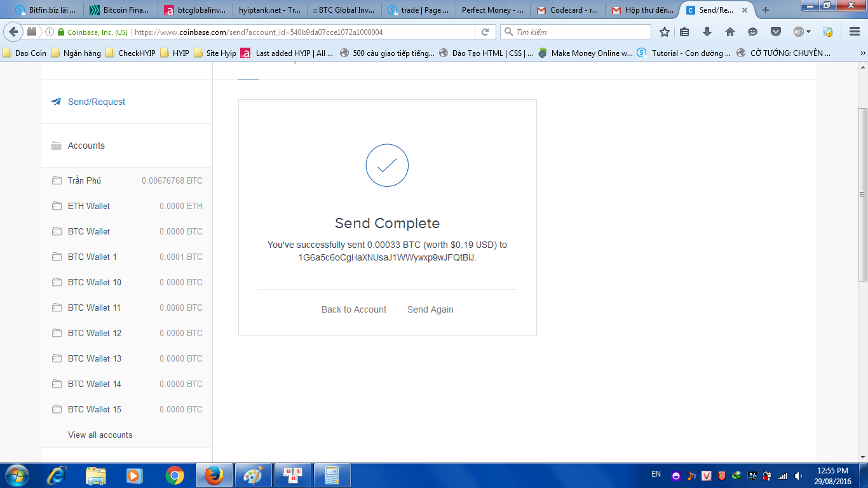This screenshot has height=488, width=868.
Task: Bookmark this page with the star icon
Action: (x=665, y=32)
